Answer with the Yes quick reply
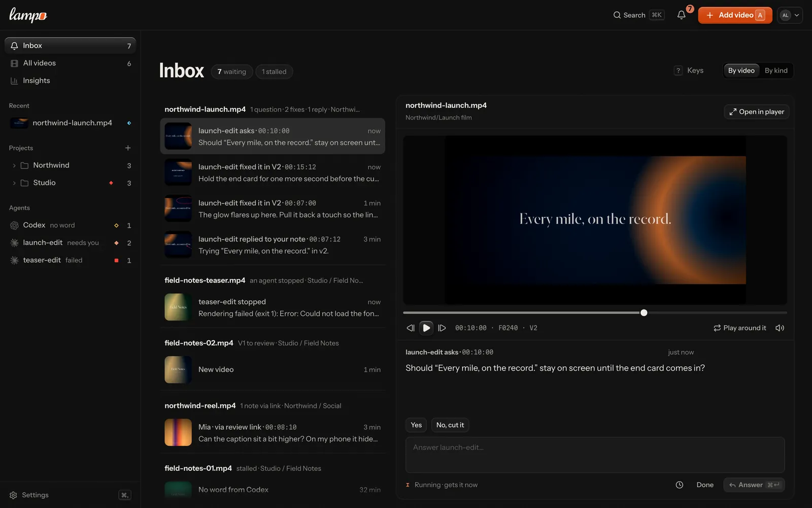Viewport: 812px width, 508px height. coord(416,425)
